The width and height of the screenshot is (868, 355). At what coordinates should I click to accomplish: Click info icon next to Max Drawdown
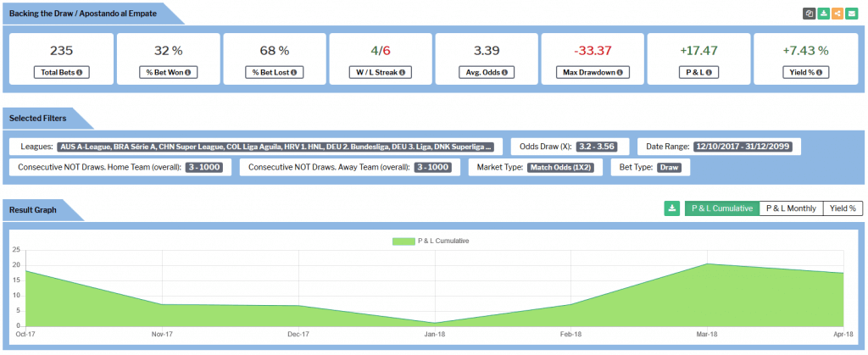click(x=620, y=73)
